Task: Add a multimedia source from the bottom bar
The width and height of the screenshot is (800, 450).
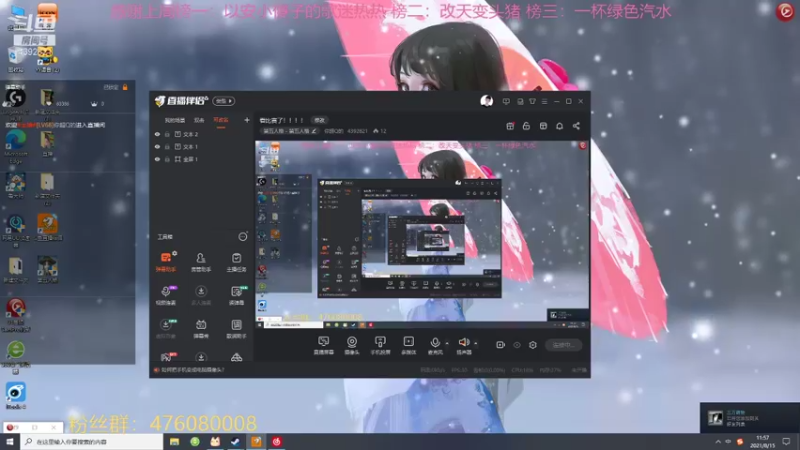Action: point(409,345)
